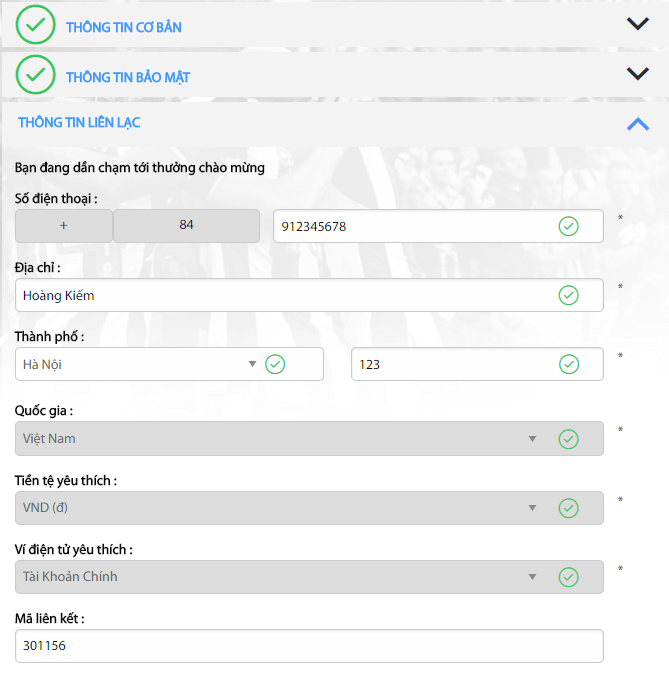669x674 pixels.
Task: Click the validation checkmark next to Hà Nội
Action: [x=275, y=364]
